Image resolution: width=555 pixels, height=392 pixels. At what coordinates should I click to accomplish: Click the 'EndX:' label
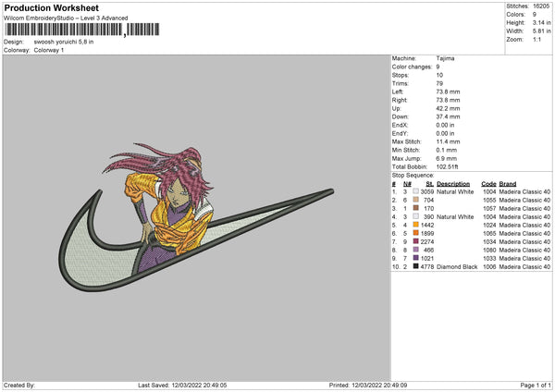(400, 125)
